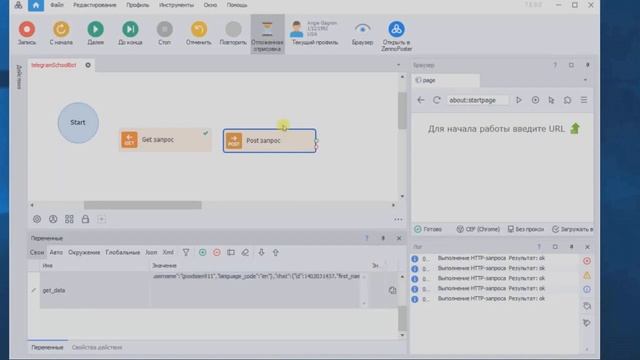Click the Запись record button

[x=27, y=33]
